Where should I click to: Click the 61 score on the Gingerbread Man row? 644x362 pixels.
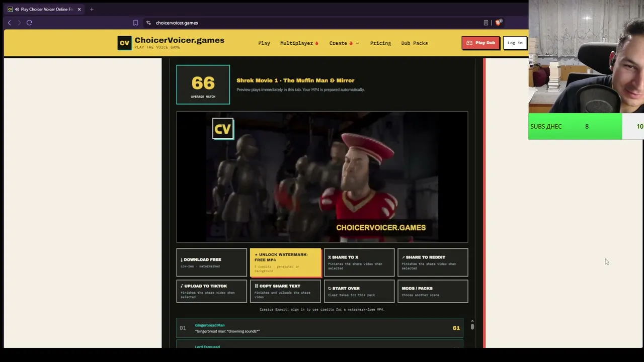tap(456, 328)
